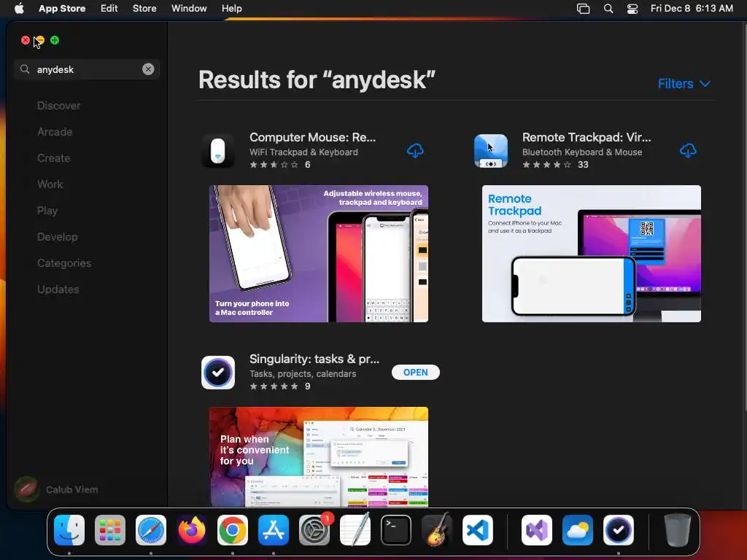Open TextEdit from the Dock
Viewport: 747px width, 560px height.
coord(355,530)
